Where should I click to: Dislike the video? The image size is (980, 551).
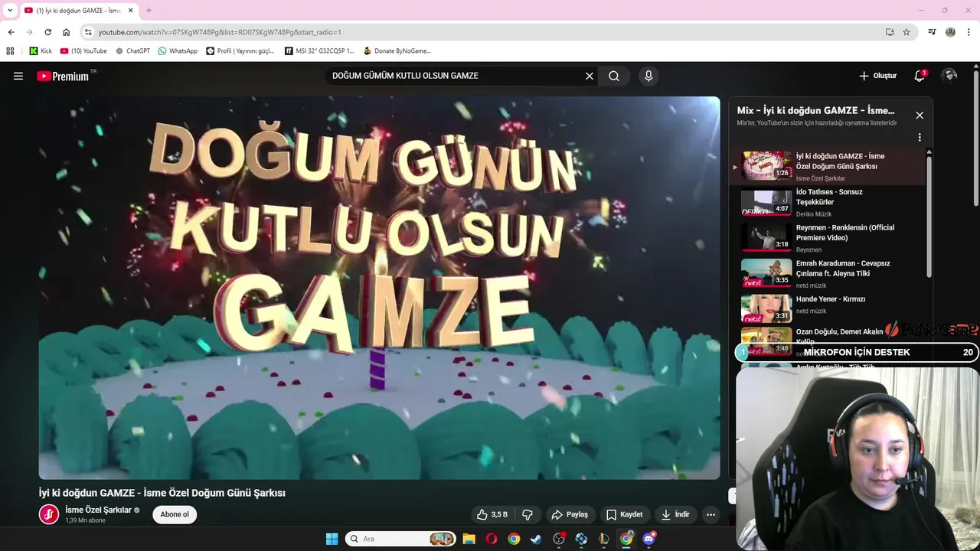tap(527, 515)
